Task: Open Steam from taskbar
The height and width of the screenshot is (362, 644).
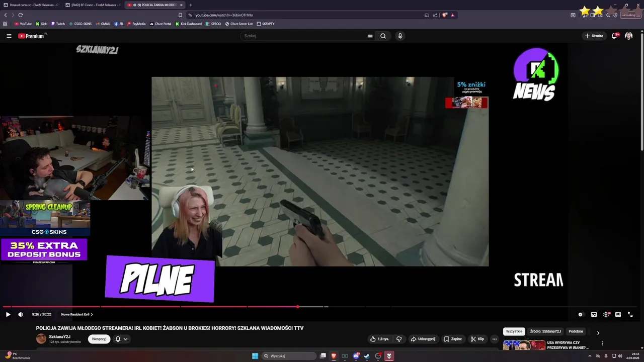Action: (366, 356)
